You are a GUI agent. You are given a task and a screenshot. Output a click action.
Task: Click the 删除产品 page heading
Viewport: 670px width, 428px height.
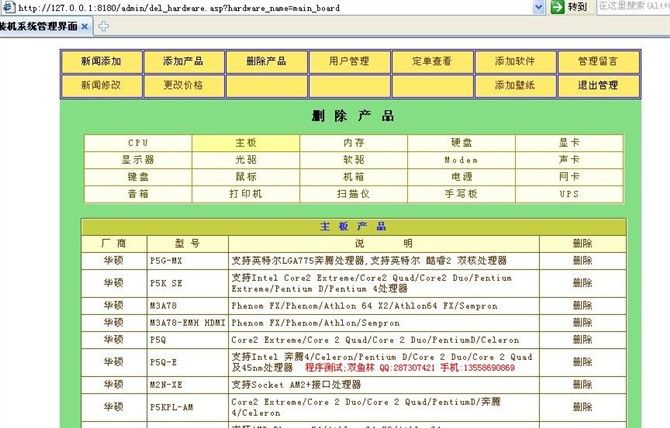353,116
